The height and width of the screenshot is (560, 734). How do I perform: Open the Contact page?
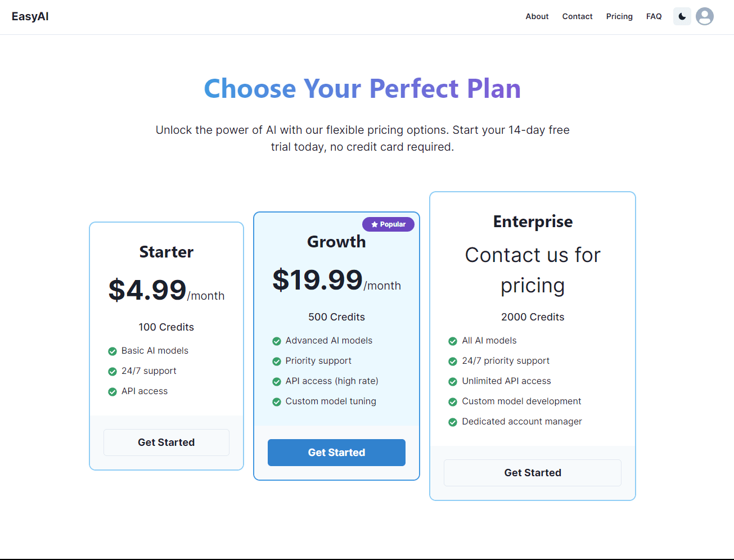point(577,16)
